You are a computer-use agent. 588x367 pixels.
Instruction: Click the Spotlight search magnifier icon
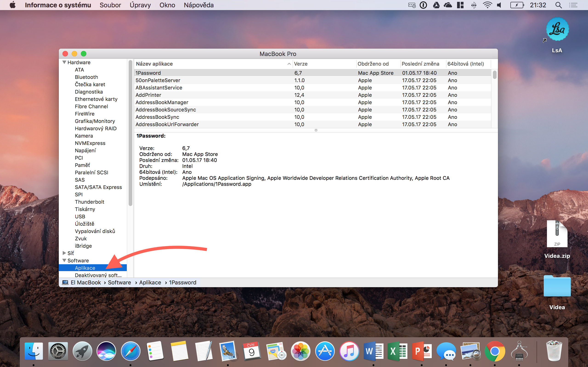coord(558,5)
